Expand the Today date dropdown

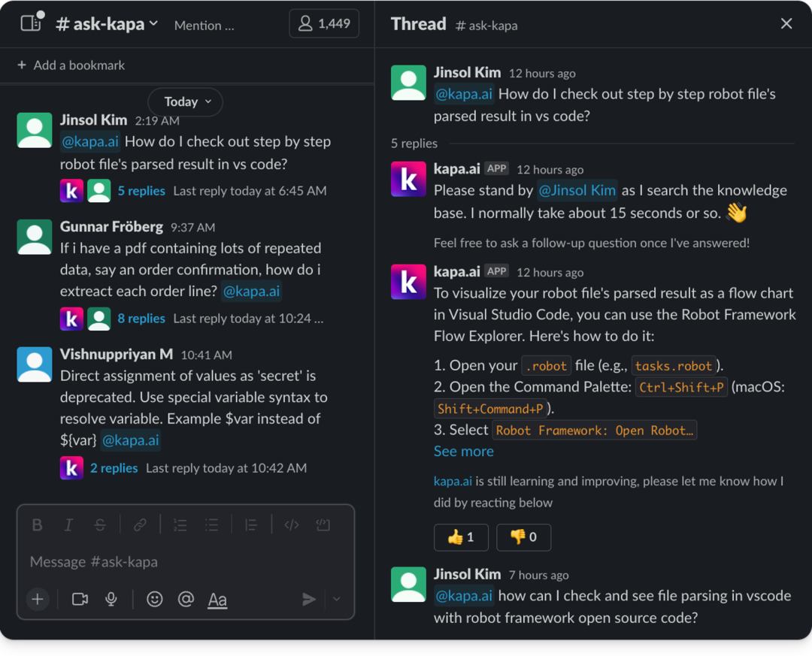click(x=185, y=101)
